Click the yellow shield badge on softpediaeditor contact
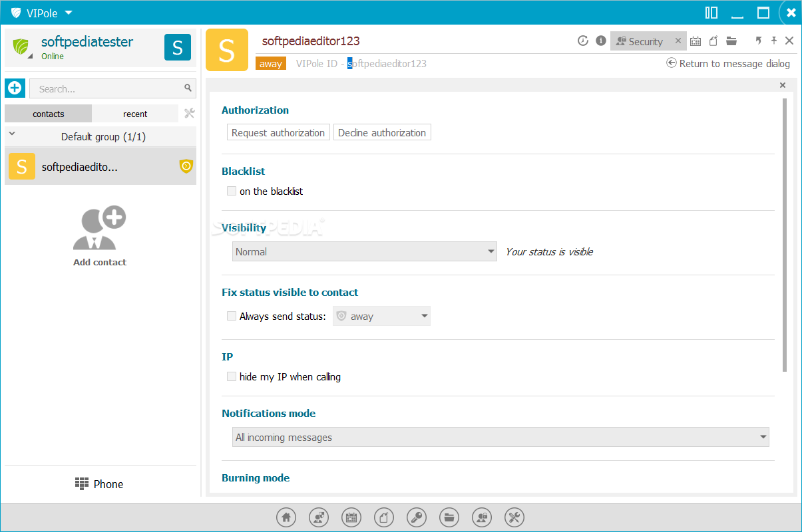Screen dimensions: 802x532 pos(186,166)
